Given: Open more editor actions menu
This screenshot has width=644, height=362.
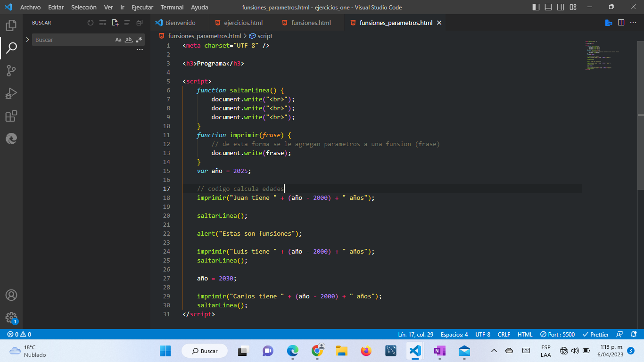Looking at the screenshot, I should click(634, 23).
